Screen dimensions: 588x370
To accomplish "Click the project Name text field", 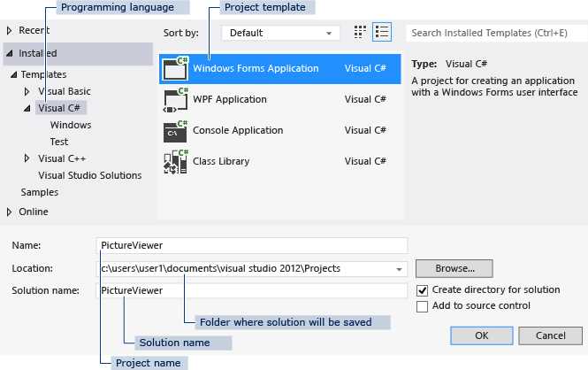I will pos(252,245).
